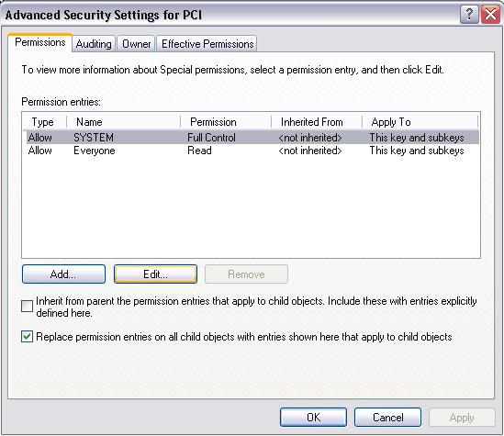The width and height of the screenshot is (504, 436).
Task: Select the Permissions tab
Action: 39,42
